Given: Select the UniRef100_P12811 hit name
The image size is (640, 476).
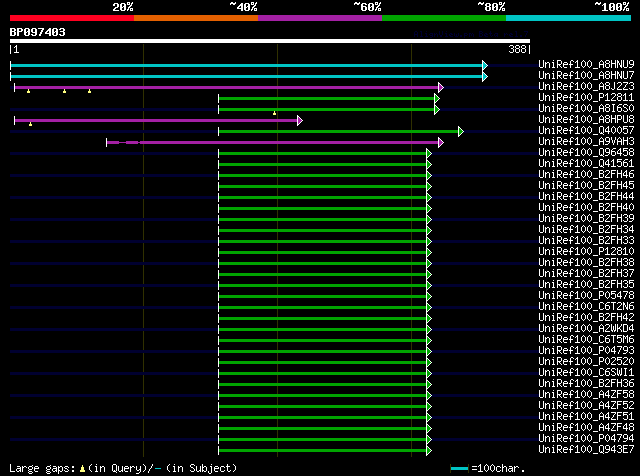Looking at the screenshot, I should coord(586,97).
